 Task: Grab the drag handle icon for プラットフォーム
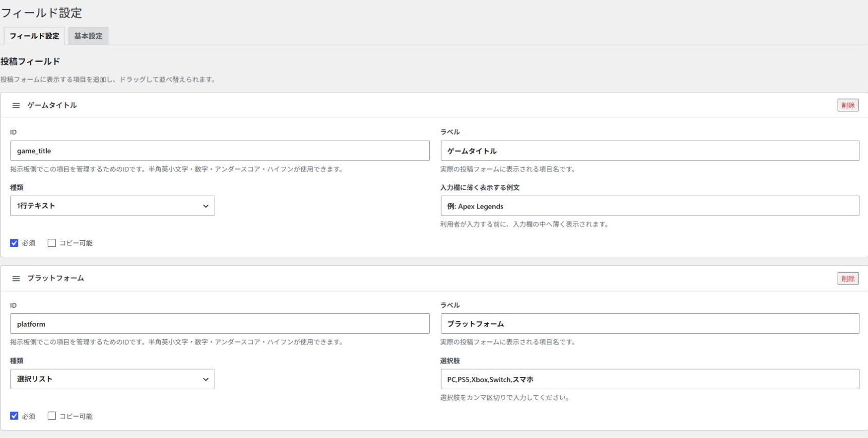pos(16,278)
